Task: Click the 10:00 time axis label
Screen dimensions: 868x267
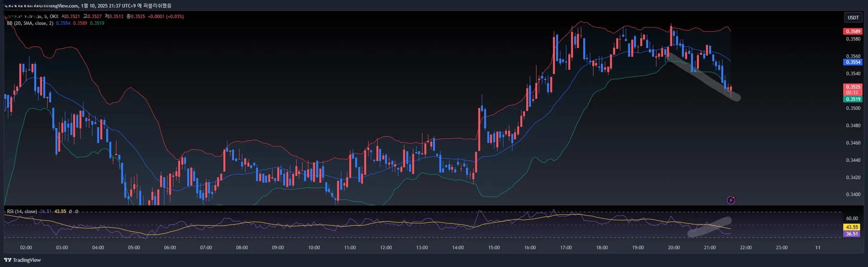Action: coord(314,248)
